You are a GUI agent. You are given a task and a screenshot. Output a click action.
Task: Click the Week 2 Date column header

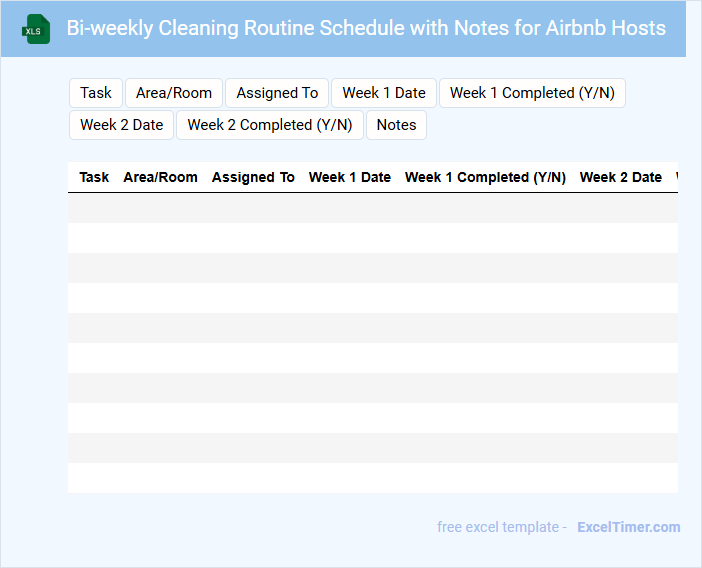pyautogui.click(x=620, y=177)
